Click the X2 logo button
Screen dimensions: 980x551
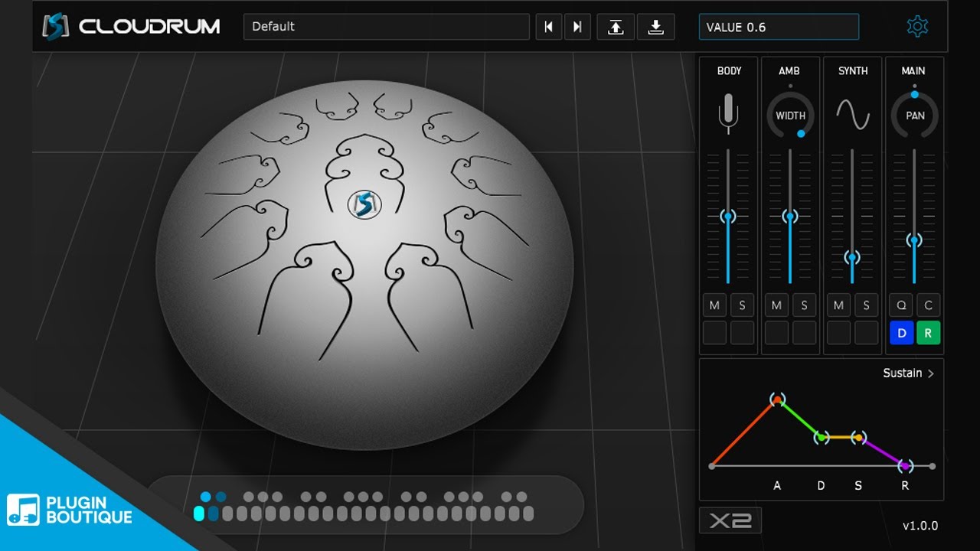coord(730,520)
